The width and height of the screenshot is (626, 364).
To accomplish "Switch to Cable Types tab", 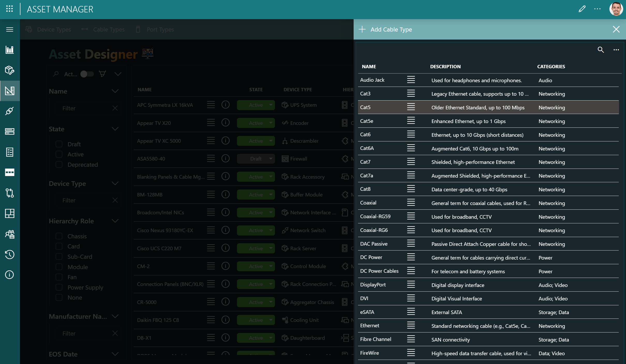I will pyautogui.click(x=103, y=29).
